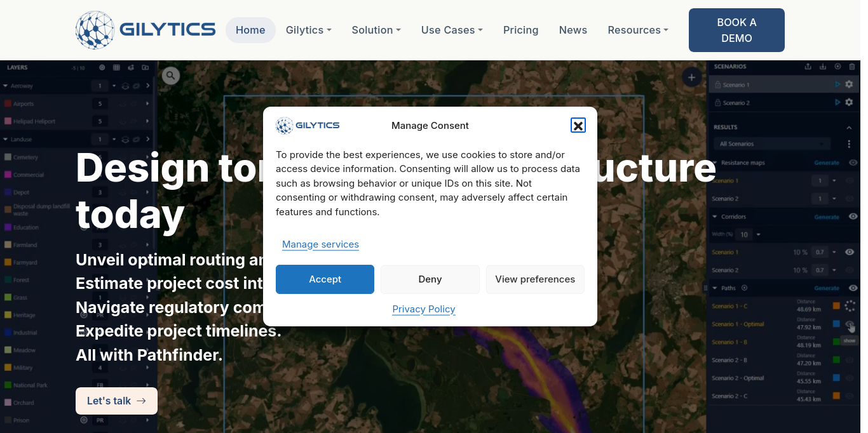This screenshot has width=868, height=433.
Task: Expand the Solution menu
Action: (x=376, y=30)
